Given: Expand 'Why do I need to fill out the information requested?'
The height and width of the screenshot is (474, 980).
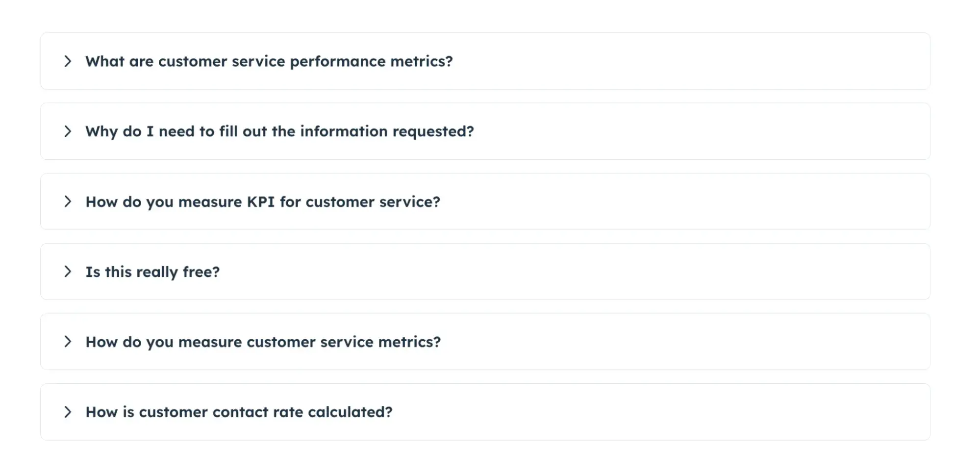Looking at the screenshot, I should tap(279, 131).
